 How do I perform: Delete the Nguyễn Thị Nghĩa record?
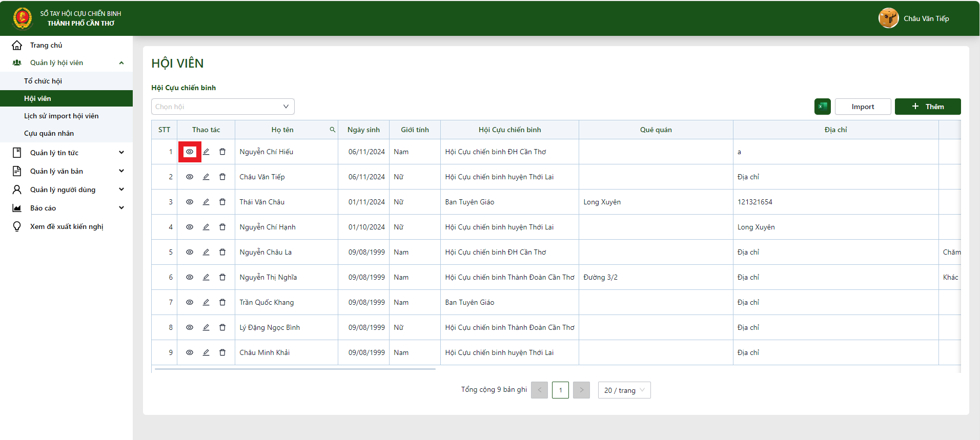pos(222,277)
